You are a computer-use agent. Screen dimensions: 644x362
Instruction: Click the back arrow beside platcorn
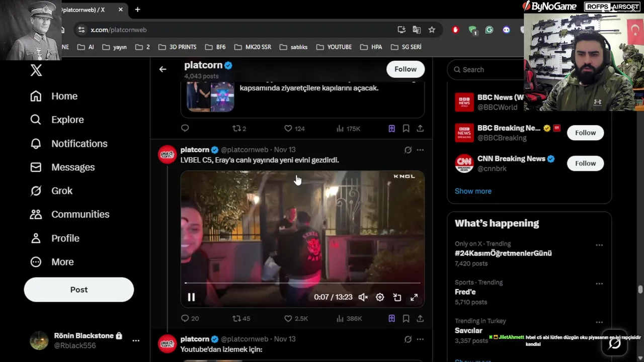pyautogui.click(x=163, y=69)
